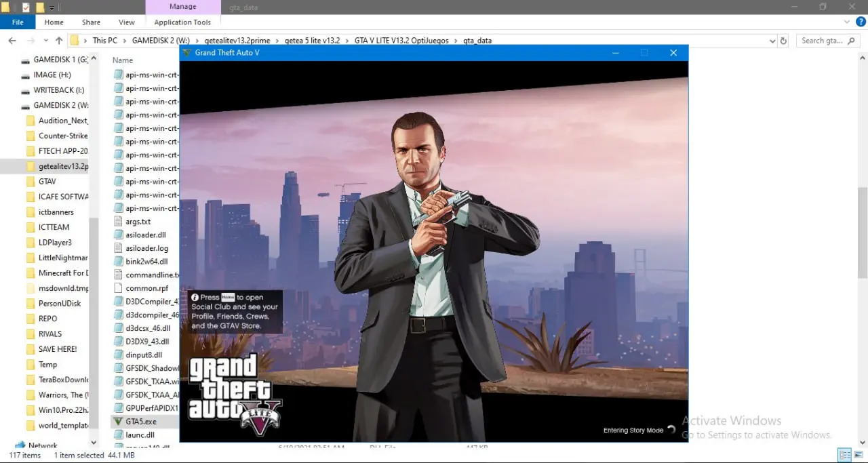Screen dimensions: 868x463
Task: Click GTA V LITE V13.2 OptiJuegos breadcrumb
Action: tap(401, 41)
